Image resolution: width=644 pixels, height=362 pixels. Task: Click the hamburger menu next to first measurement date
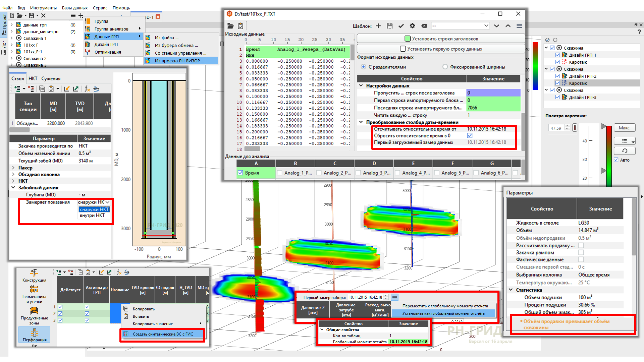(395, 297)
